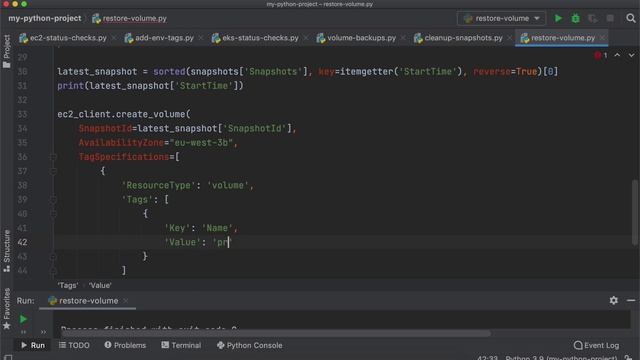Click 'eu-west-3b' string on line 35
This screenshot has width=640, height=360.
point(203,143)
